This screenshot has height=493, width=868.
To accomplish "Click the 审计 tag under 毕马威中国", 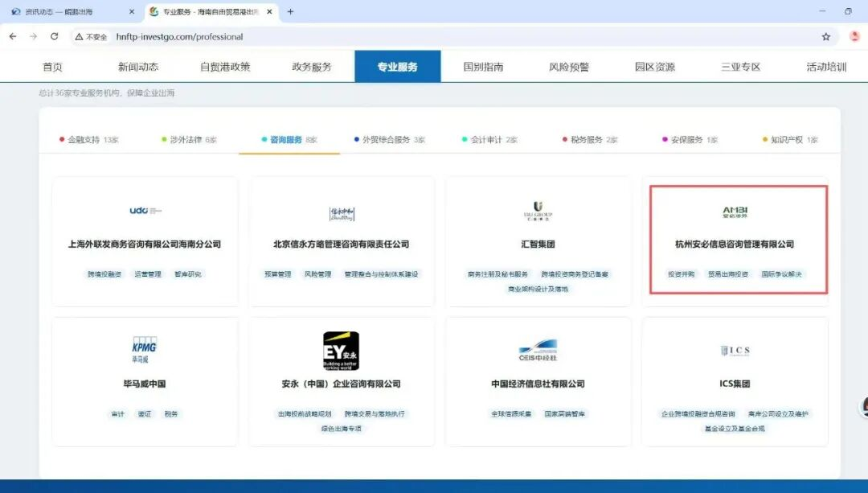I will coord(118,413).
